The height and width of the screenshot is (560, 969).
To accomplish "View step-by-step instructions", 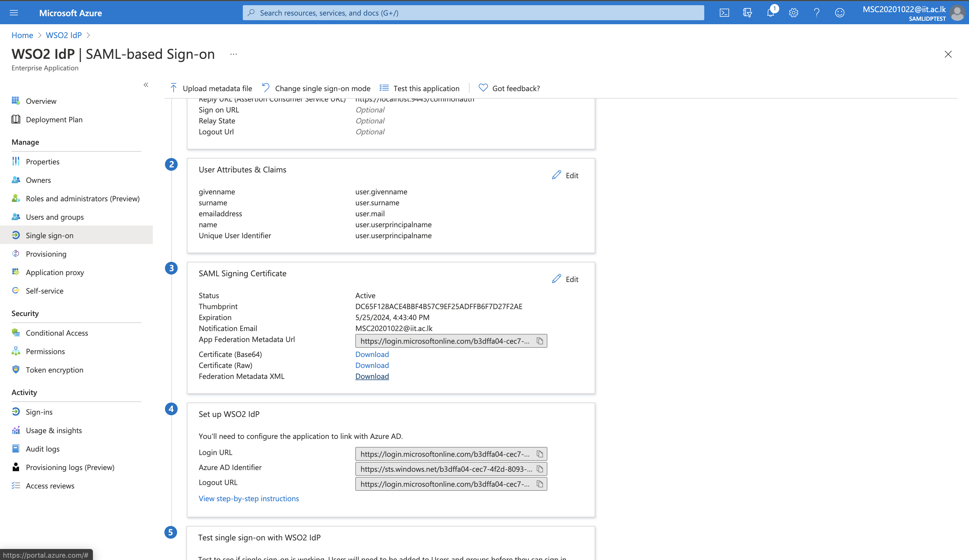I will click(248, 499).
